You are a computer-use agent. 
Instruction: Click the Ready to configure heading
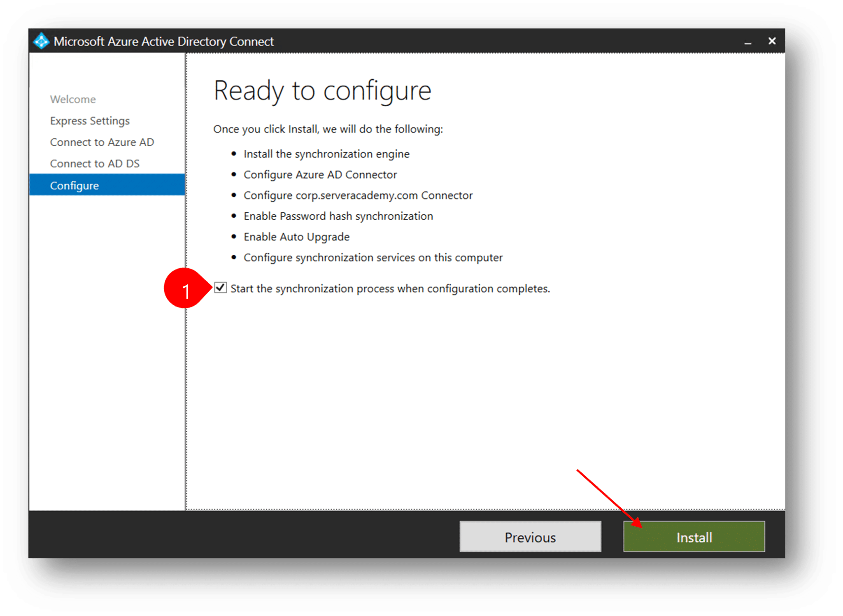[x=322, y=90]
